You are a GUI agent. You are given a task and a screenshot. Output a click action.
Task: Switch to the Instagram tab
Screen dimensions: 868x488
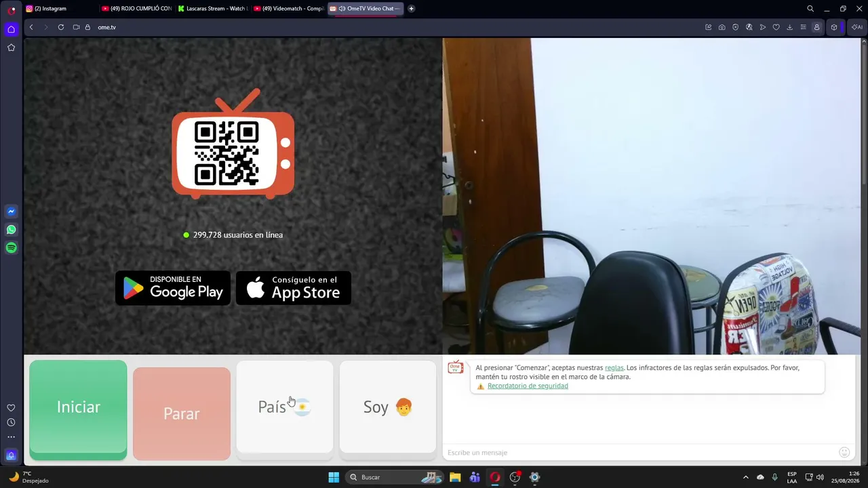[60, 9]
